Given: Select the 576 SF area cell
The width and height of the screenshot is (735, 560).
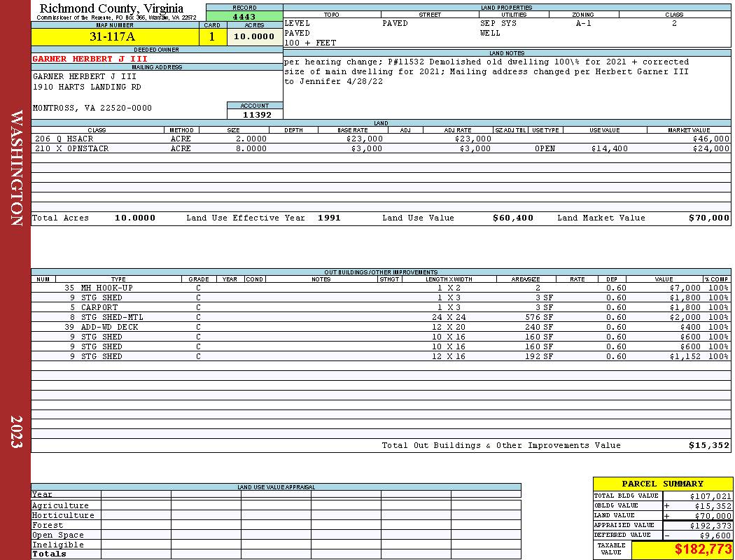Looking at the screenshot, I should pos(539,318).
